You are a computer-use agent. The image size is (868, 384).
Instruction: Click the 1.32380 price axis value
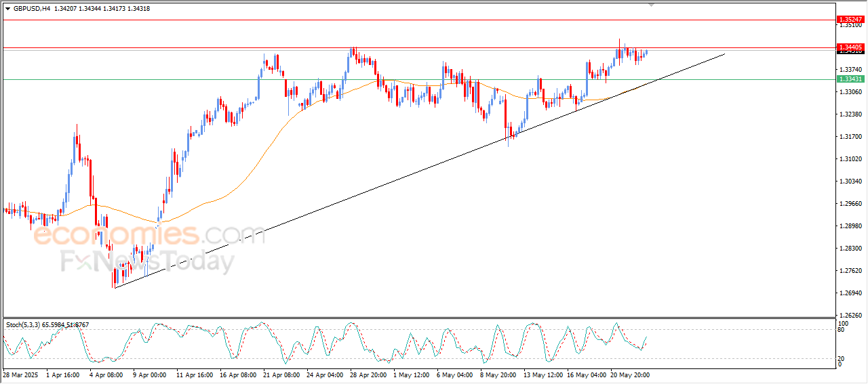point(850,114)
